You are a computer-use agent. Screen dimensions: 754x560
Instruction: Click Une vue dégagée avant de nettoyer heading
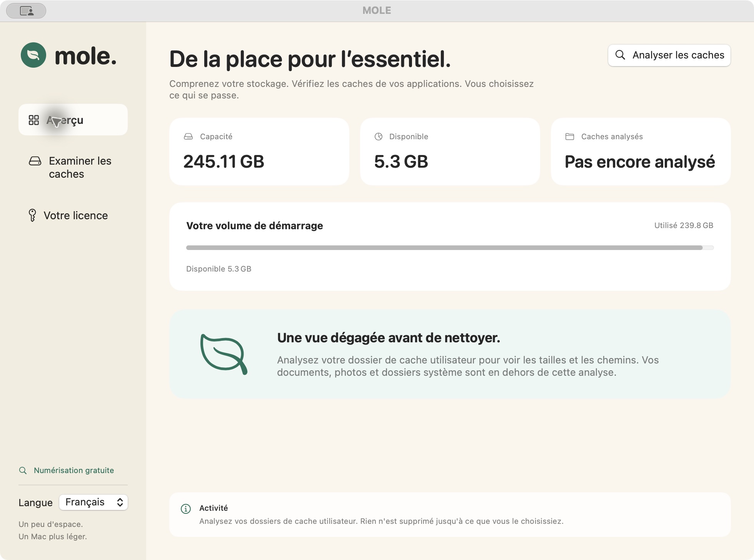(389, 338)
